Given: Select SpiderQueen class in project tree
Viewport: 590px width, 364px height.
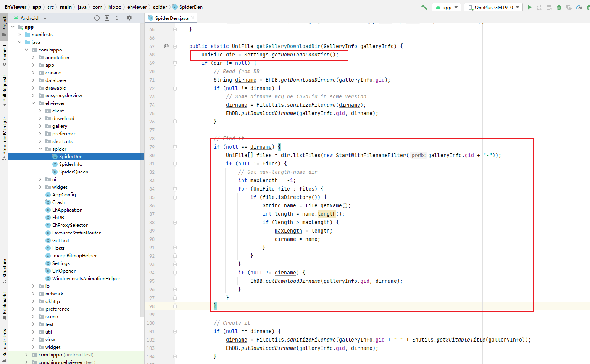Looking at the screenshot, I should pos(73,172).
